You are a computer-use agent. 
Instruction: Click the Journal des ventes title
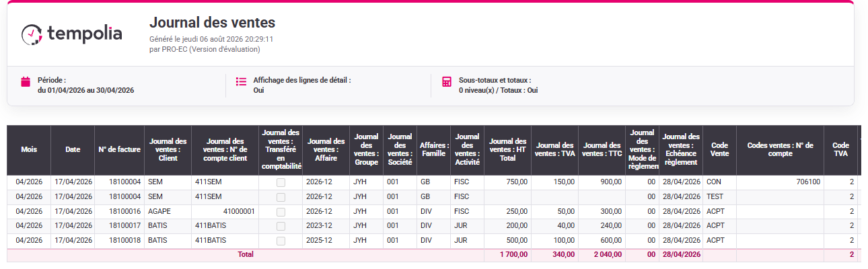(213, 23)
